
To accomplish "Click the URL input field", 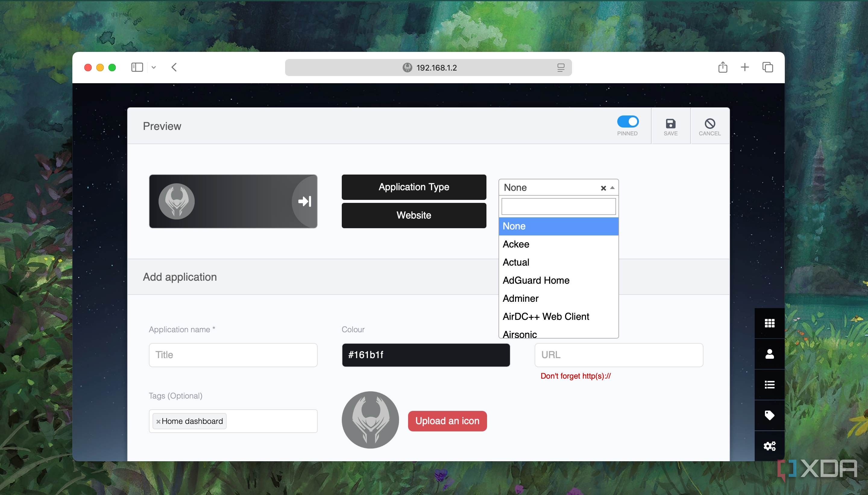I will (x=618, y=355).
